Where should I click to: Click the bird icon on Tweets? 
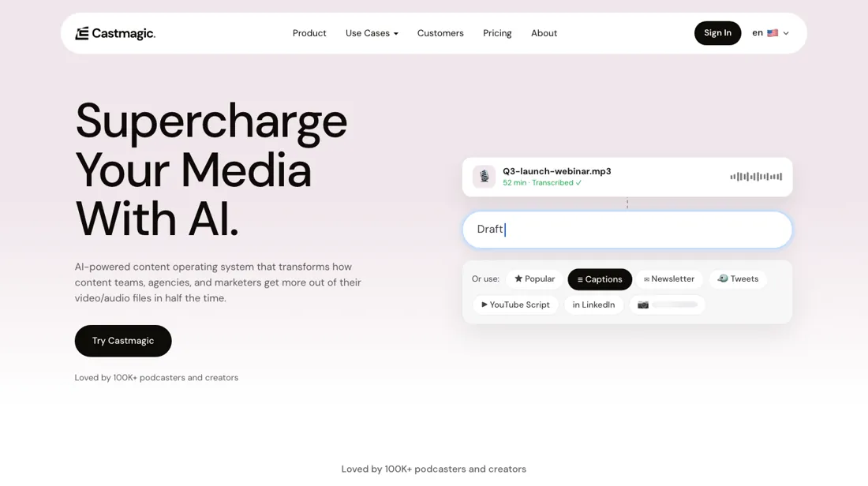coord(722,278)
